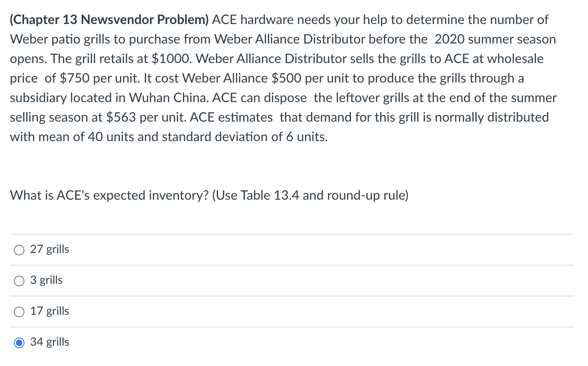The image size is (588, 366).
Task: Click the 27 grills answer label
Action: coord(50,249)
